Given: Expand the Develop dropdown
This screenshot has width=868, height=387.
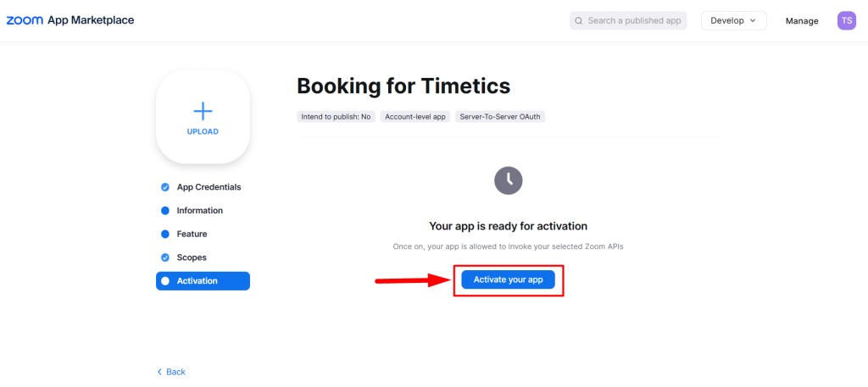Looking at the screenshot, I should (x=733, y=20).
